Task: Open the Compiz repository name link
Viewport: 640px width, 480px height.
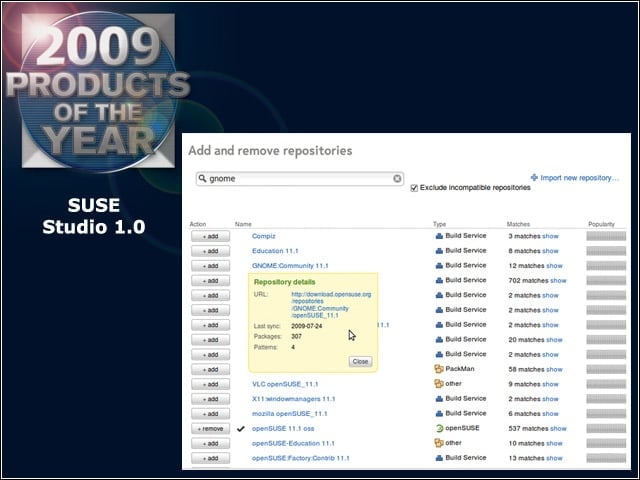Action: pos(264,236)
